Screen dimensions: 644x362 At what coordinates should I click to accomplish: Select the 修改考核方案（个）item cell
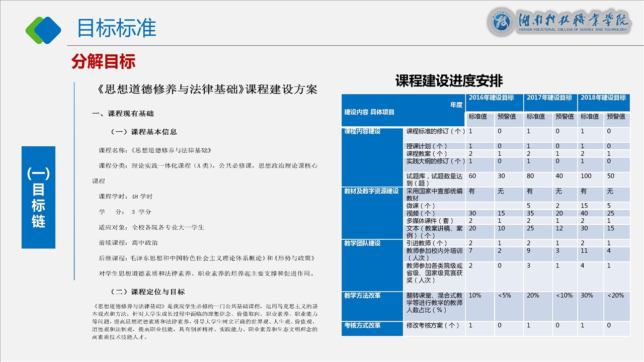[433, 326]
